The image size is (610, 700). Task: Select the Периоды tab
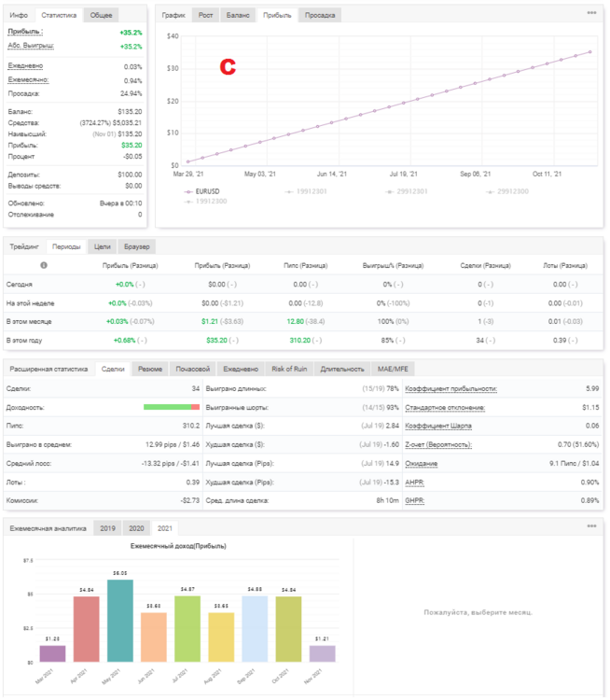pos(66,246)
